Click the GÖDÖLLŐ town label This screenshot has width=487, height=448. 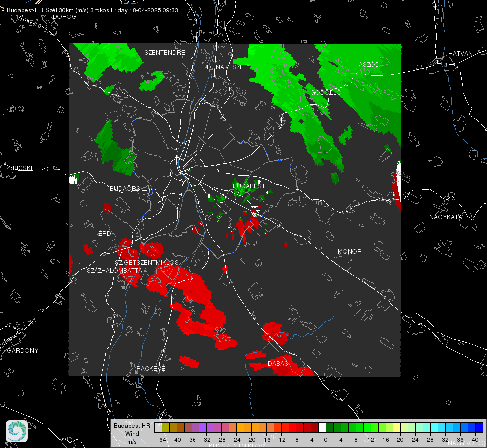click(x=326, y=92)
